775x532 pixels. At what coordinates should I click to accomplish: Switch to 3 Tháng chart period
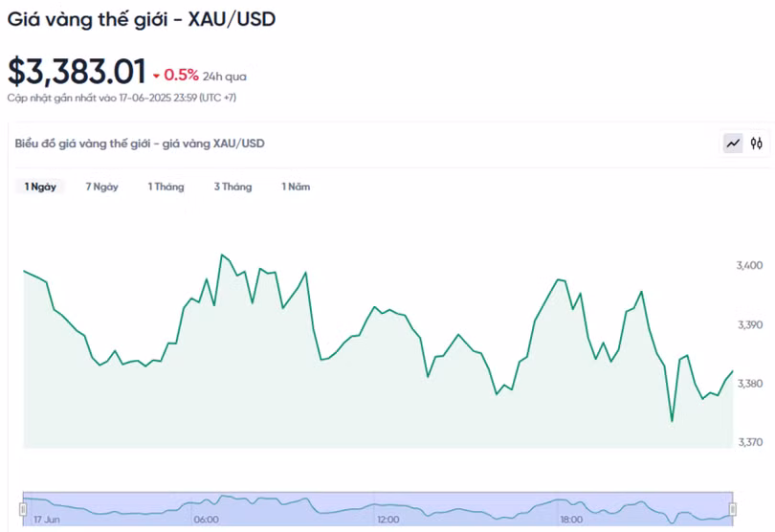[x=232, y=187]
